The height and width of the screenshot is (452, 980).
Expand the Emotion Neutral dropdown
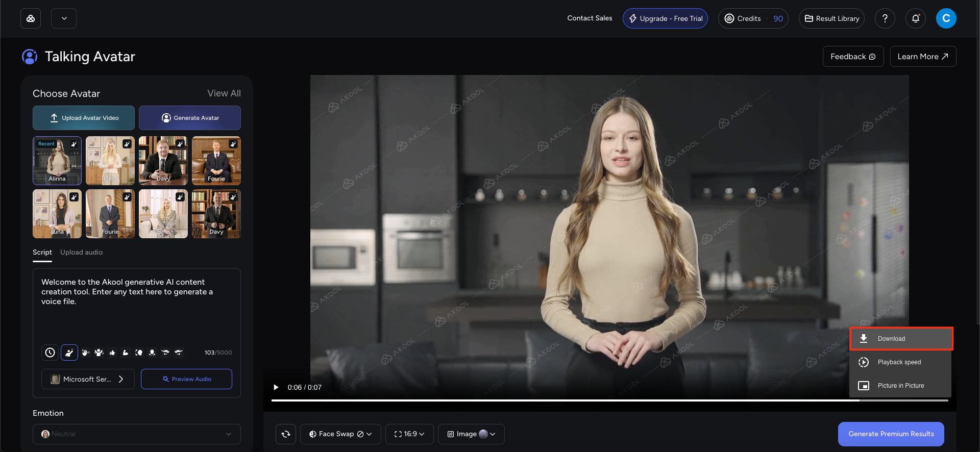tap(137, 434)
